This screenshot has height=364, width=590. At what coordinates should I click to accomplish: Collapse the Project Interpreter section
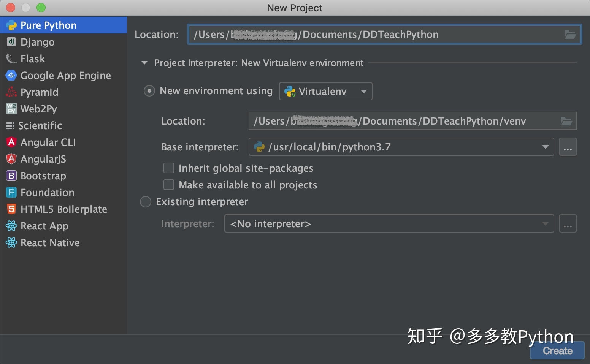(144, 63)
